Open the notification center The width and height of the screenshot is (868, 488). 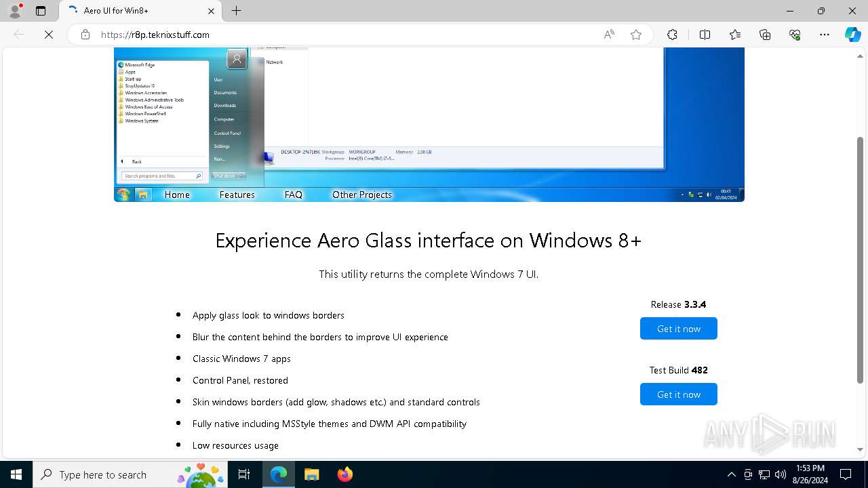click(x=846, y=474)
